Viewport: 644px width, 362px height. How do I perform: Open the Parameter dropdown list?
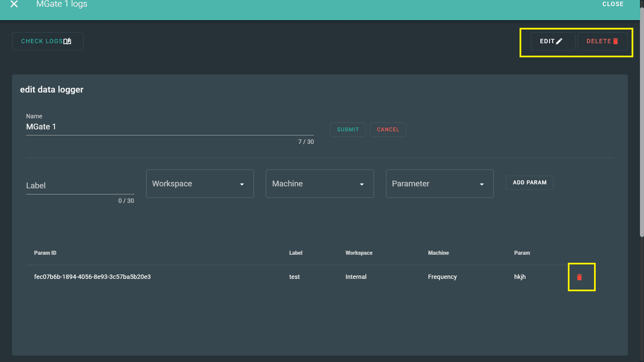439,184
